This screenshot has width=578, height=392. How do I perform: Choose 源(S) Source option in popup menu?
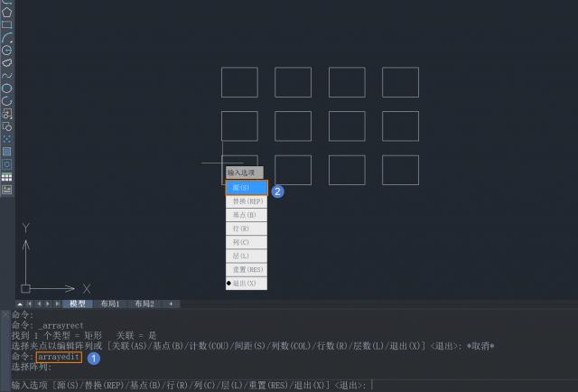coord(247,188)
